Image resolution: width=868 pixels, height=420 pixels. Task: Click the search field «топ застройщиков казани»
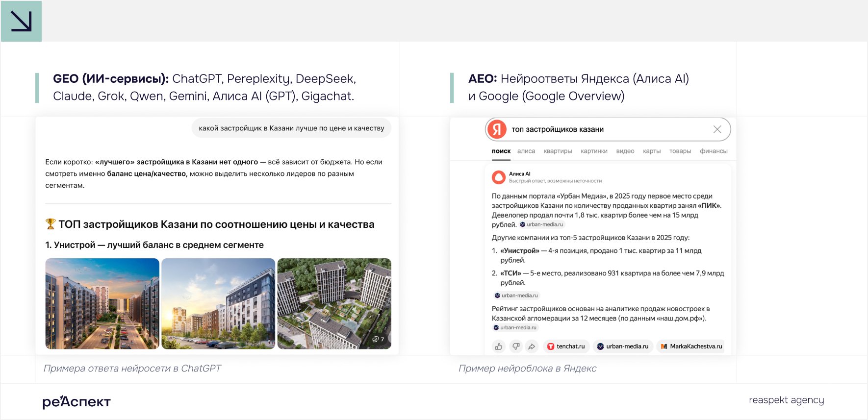point(608,129)
